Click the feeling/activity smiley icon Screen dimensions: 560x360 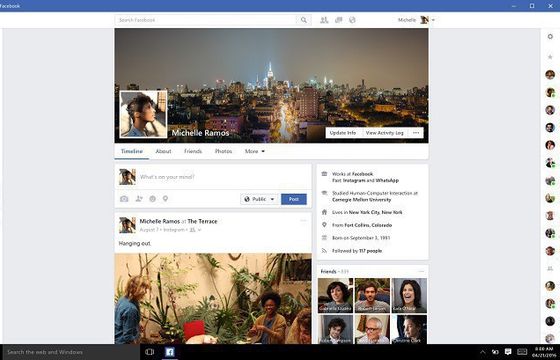click(x=152, y=199)
